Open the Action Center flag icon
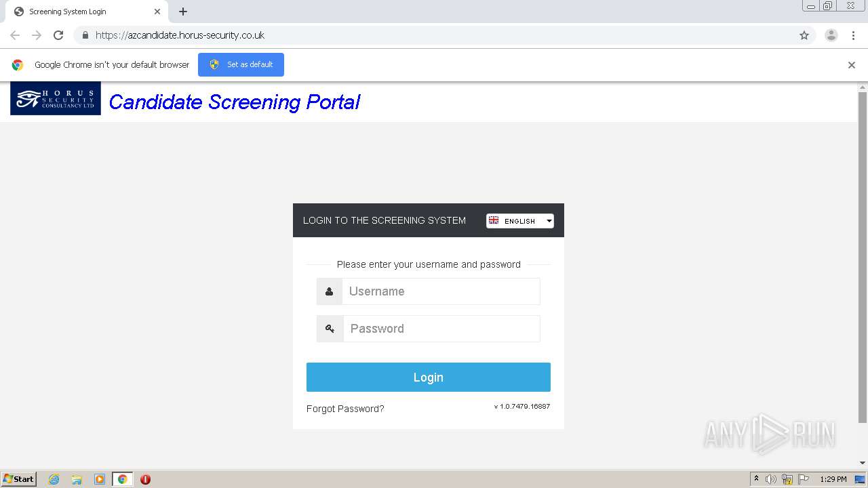 [804, 479]
